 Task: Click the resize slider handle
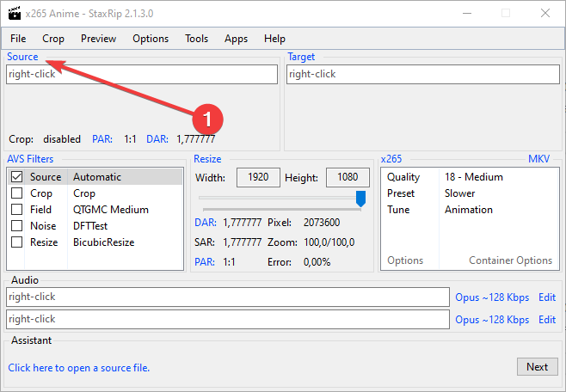[x=360, y=199]
